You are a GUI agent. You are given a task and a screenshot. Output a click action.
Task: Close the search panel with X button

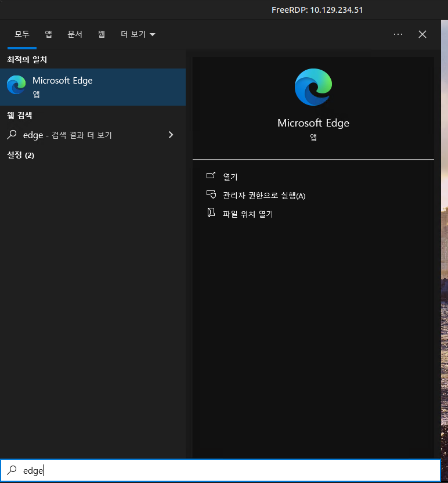point(422,34)
